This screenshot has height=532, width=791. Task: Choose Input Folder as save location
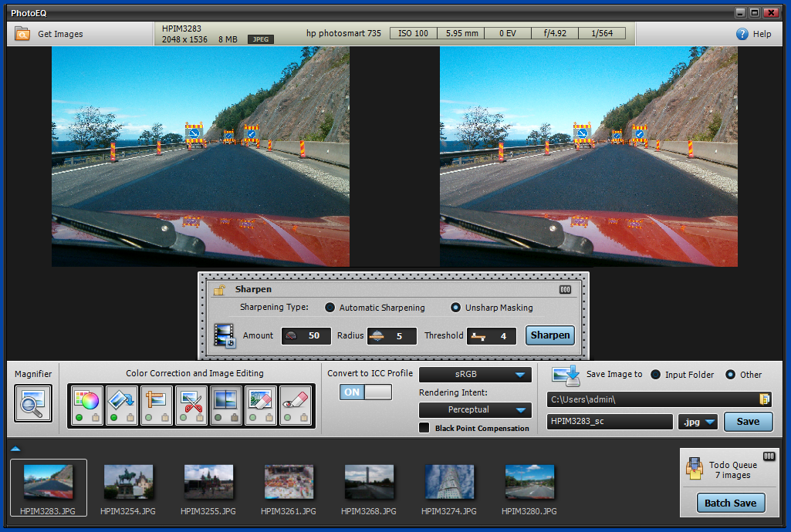tap(656, 375)
